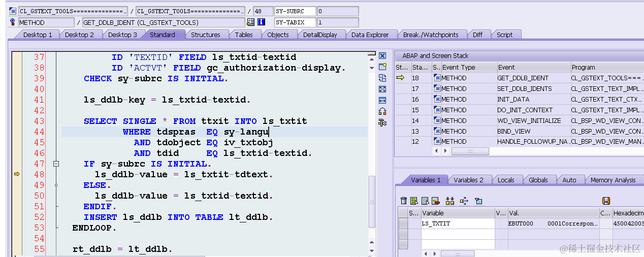Switch to the Locals tab
The image size is (644, 257).
click(x=505, y=180)
